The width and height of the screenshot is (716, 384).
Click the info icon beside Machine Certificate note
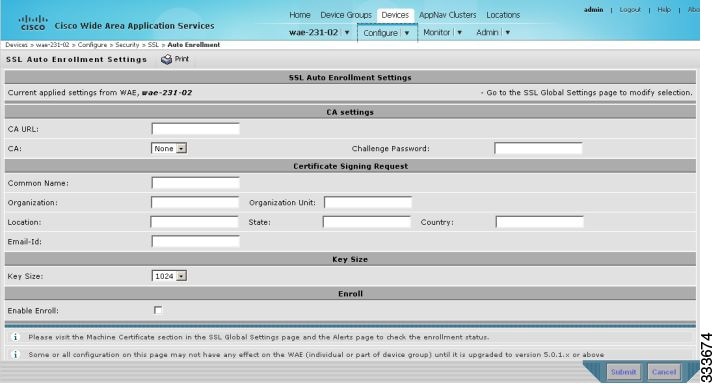(x=15, y=337)
